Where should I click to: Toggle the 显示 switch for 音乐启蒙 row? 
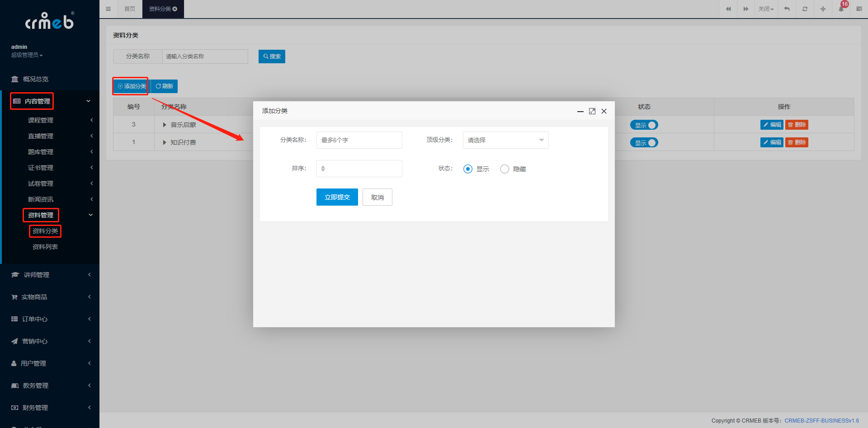(644, 125)
